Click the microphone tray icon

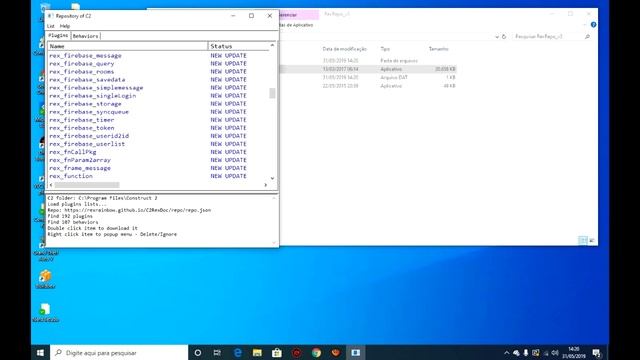[x=526, y=353]
